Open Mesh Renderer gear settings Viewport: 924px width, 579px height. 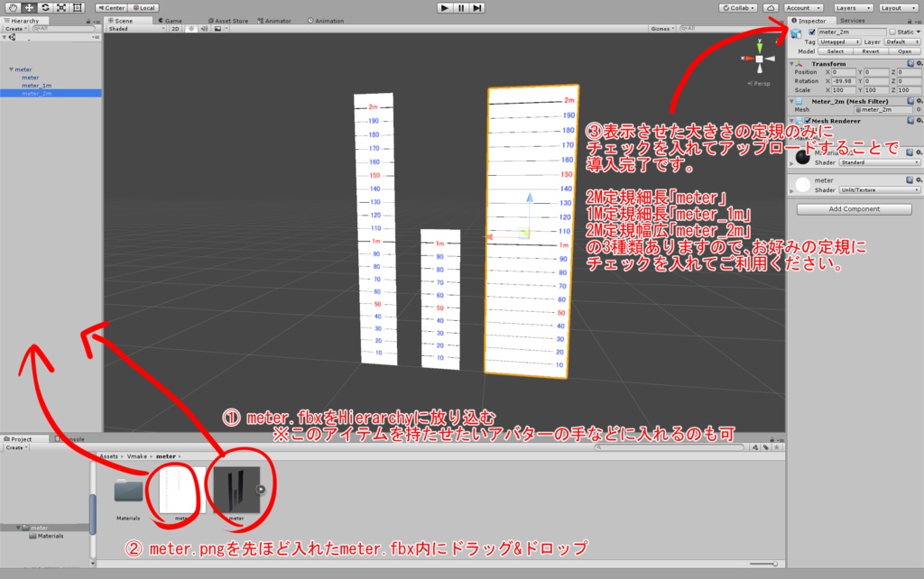coord(919,120)
